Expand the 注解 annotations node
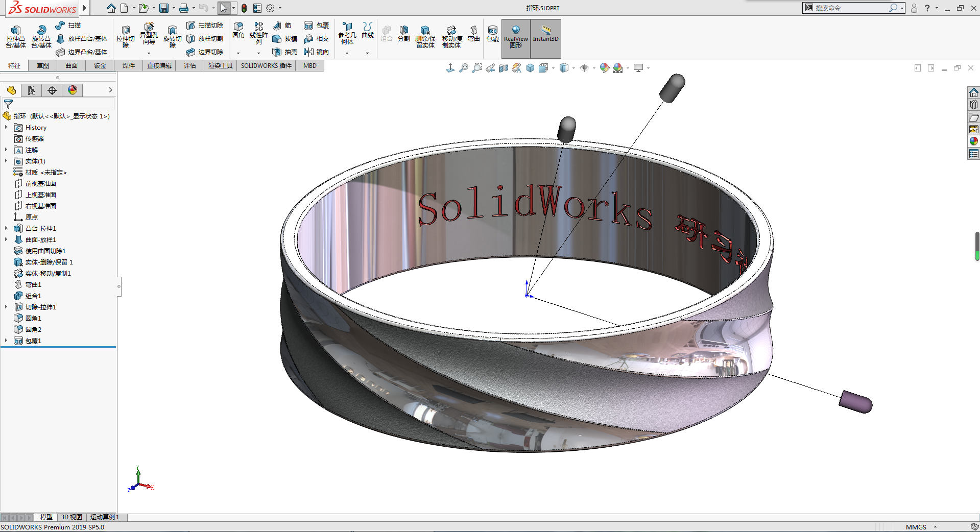Viewport: 980px width, 532px height. 6,150
